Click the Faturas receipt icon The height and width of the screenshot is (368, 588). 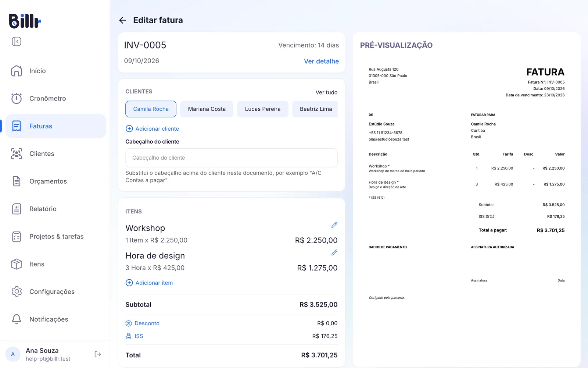click(17, 126)
